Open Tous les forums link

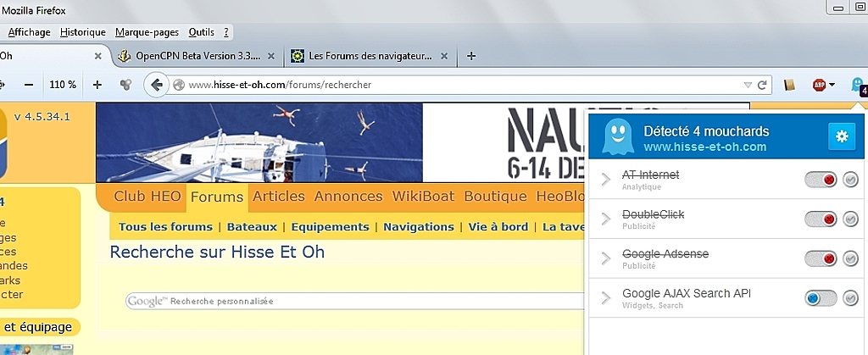165,227
